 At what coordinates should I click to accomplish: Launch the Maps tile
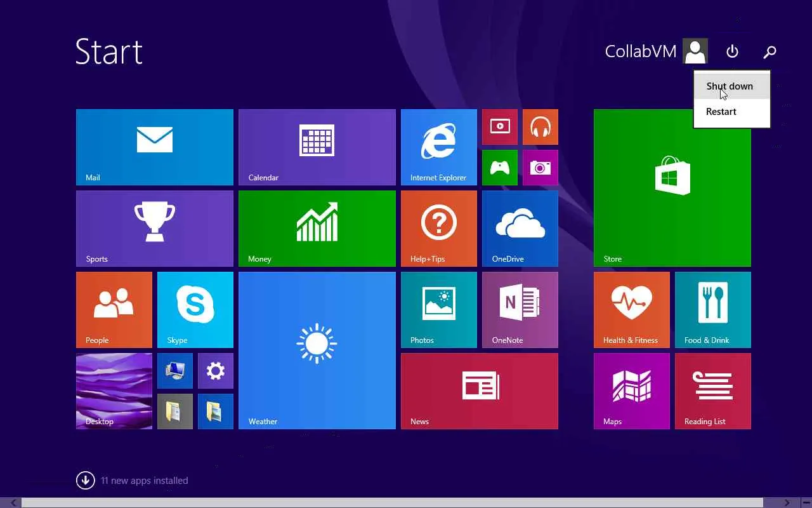click(632, 391)
